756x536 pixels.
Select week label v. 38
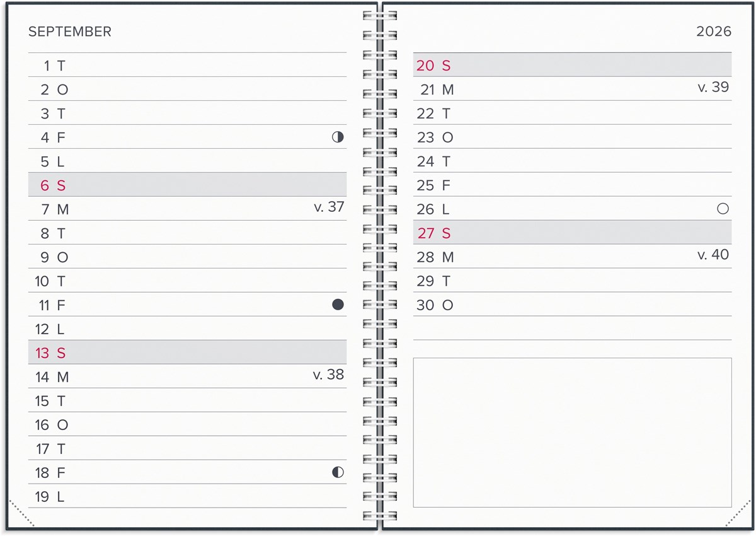[x=329, y=375]
